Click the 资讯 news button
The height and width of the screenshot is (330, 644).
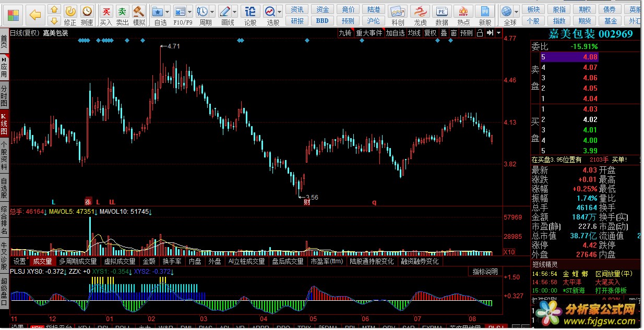pos(297,9)
